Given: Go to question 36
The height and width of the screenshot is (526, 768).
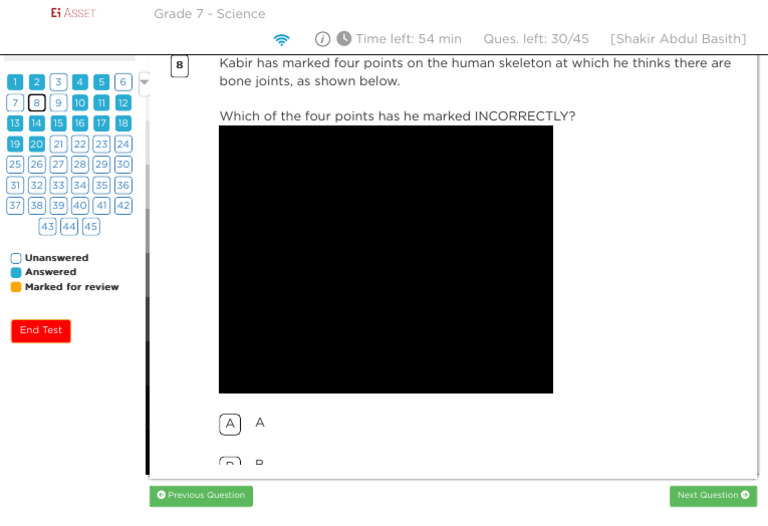Looking at the screenshot, I should pyautogui.click(x=123, y=185).
